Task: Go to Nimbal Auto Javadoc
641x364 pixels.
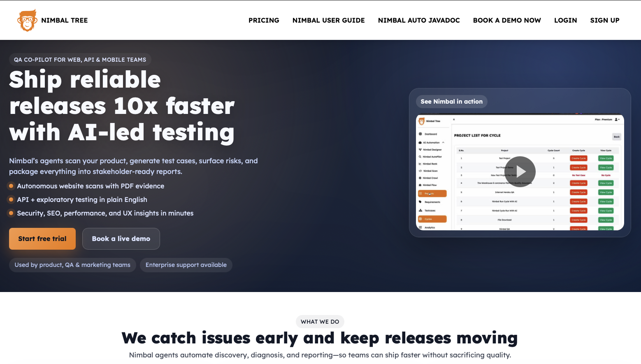Action: 419,20
